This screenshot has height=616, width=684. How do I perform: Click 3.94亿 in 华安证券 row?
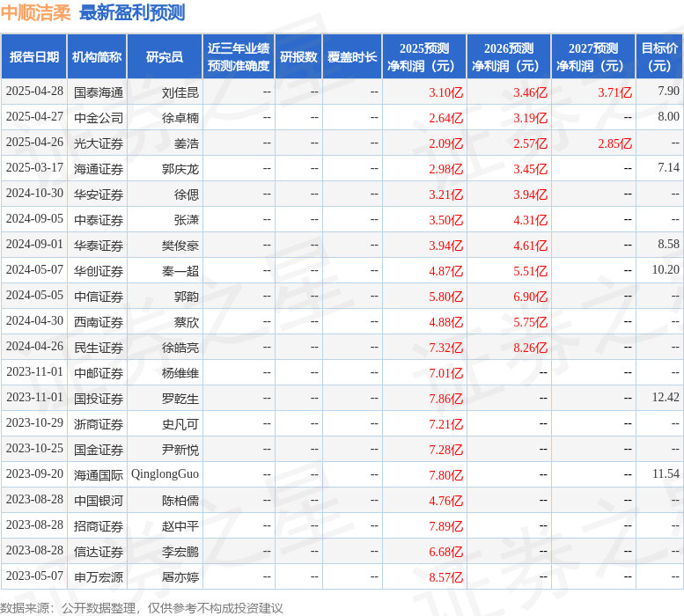(530, 194)
